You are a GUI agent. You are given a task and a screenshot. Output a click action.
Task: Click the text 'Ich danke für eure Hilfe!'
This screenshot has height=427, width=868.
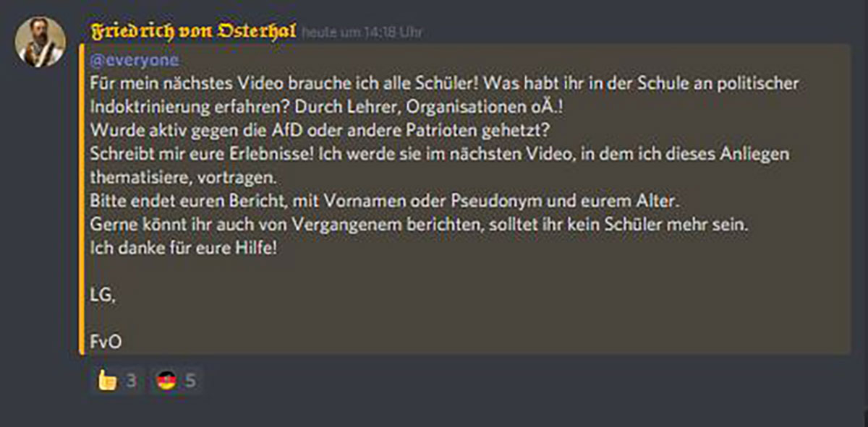tap(183, 248)
